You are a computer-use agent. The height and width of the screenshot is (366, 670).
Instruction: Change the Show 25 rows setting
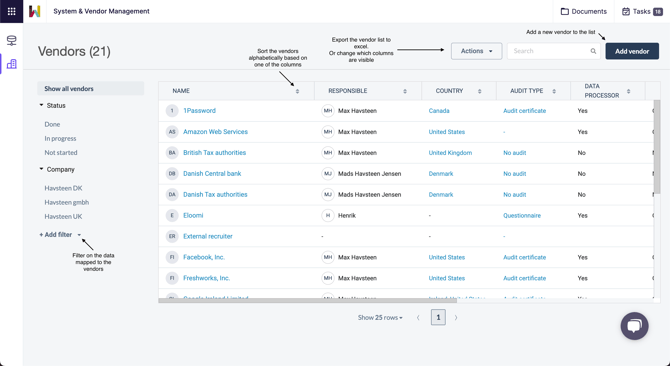[x=380, y=318]
